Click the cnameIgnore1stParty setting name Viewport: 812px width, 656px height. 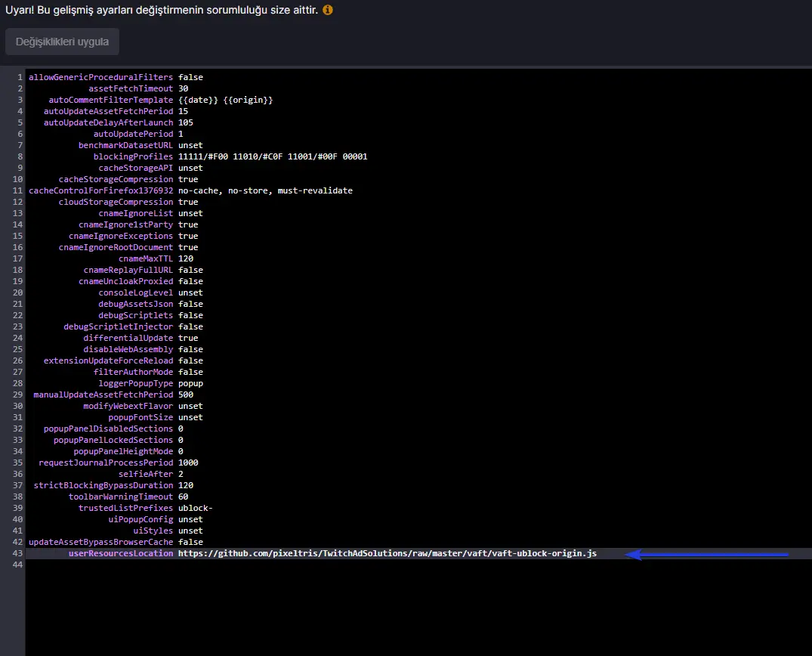[x=126, y=225]
